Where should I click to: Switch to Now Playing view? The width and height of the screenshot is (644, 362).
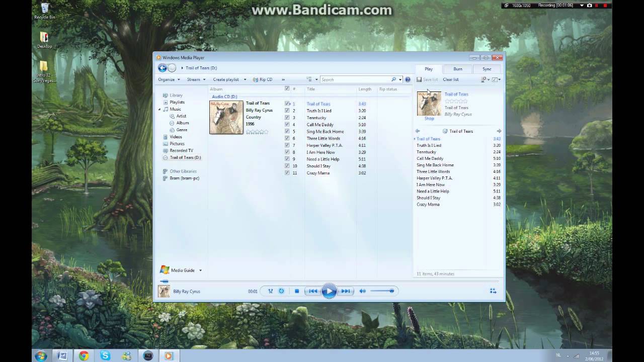coord(493,291)
